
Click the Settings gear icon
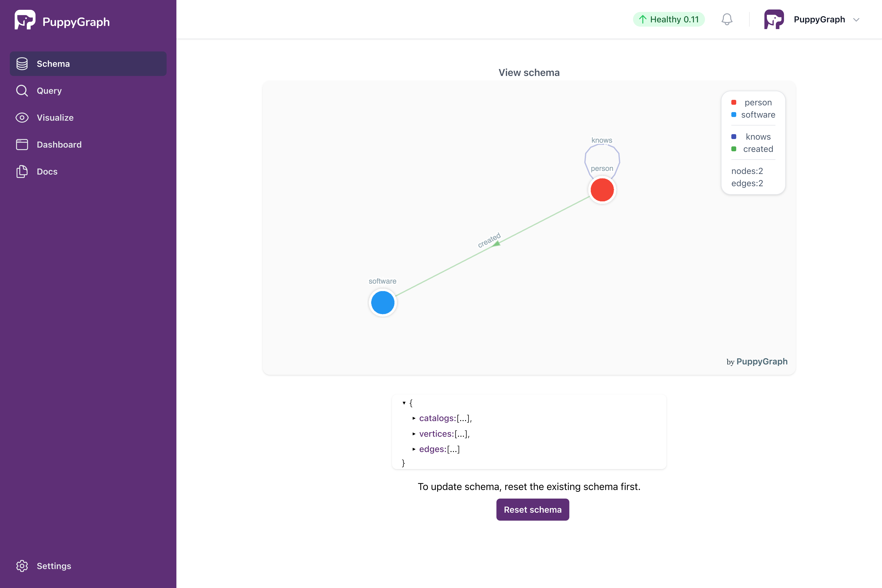click(x=22, y=566)
